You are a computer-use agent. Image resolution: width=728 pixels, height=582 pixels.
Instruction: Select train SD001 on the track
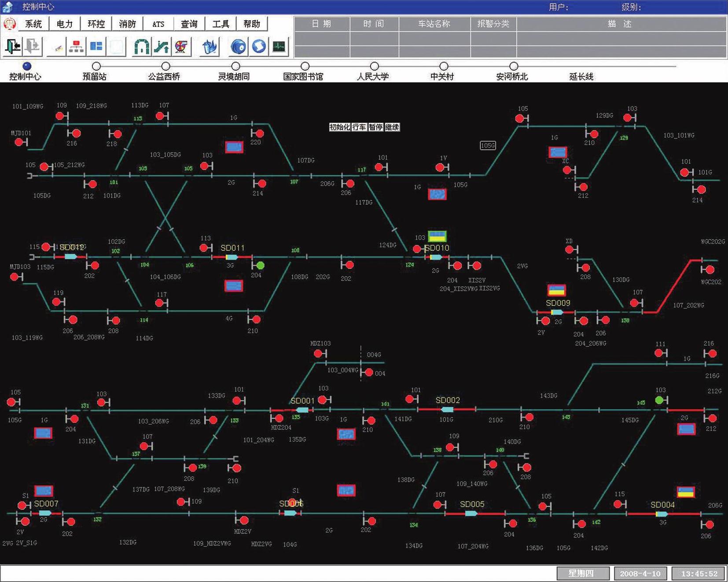coord(302,410)
